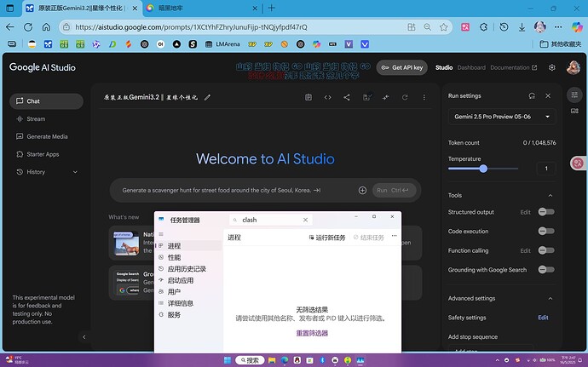Click the Run button

(394, 191)
